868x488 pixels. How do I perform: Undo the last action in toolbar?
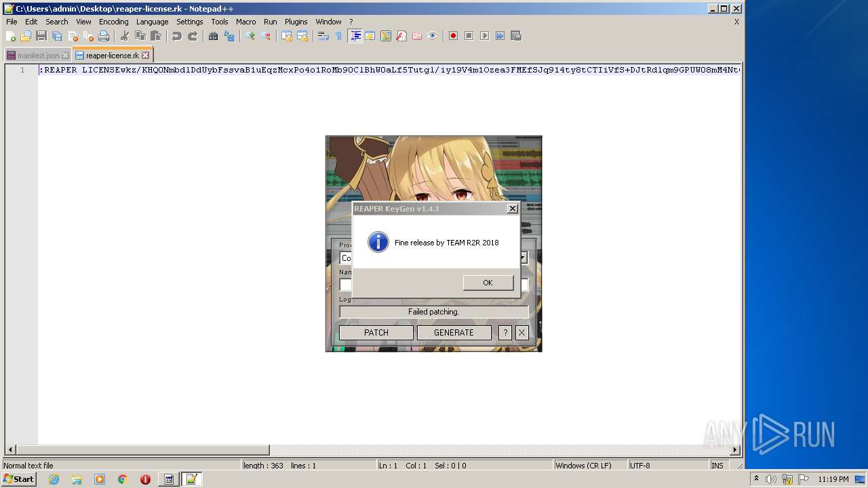[x=177, y=36]
